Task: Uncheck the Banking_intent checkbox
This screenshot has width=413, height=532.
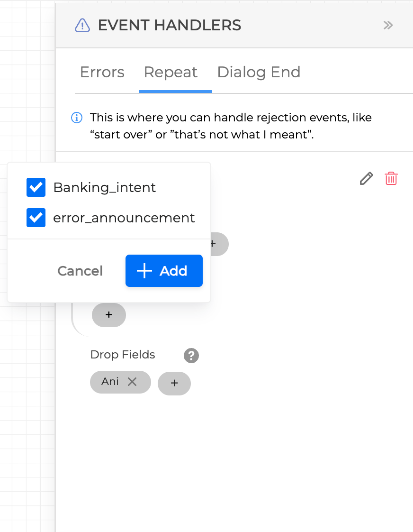Action: pos(36,187)
